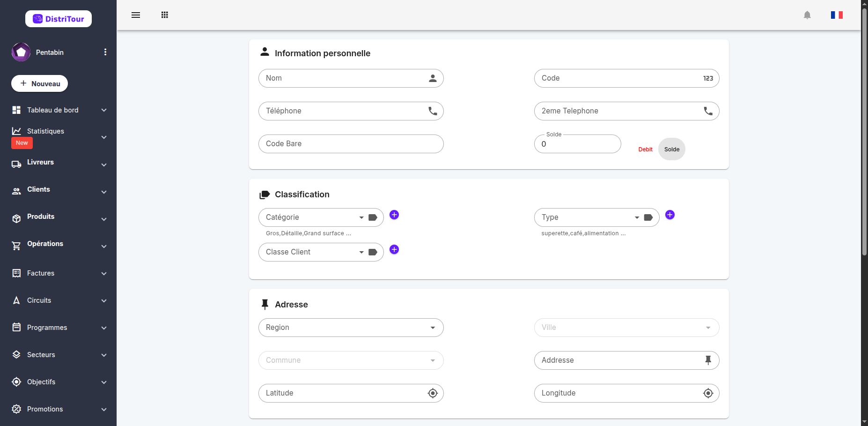Open Statistiques menu item
868x426 pixels.
59,136
